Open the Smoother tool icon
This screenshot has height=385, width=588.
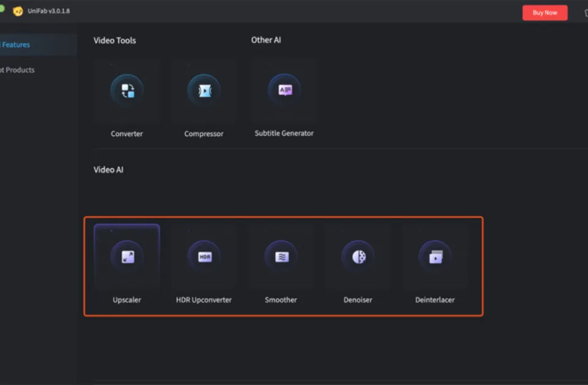tap(281, 257)
